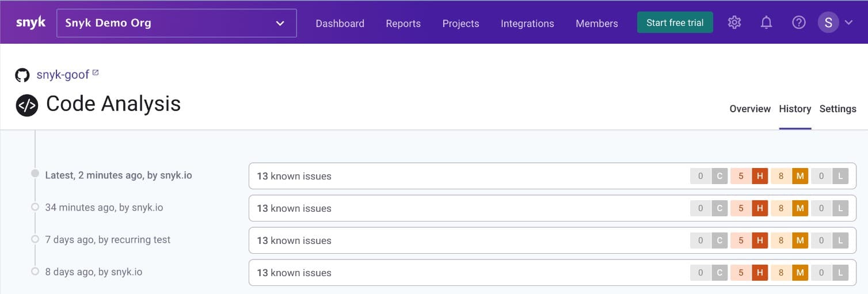
Task: Switch to the Overview tab
Action: coord(750,109)
